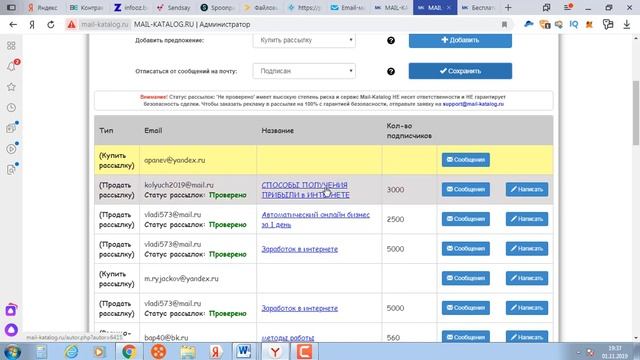Switch to the Яндекс tab
Screen dimensions: 640x360
[x=43, y=7]
